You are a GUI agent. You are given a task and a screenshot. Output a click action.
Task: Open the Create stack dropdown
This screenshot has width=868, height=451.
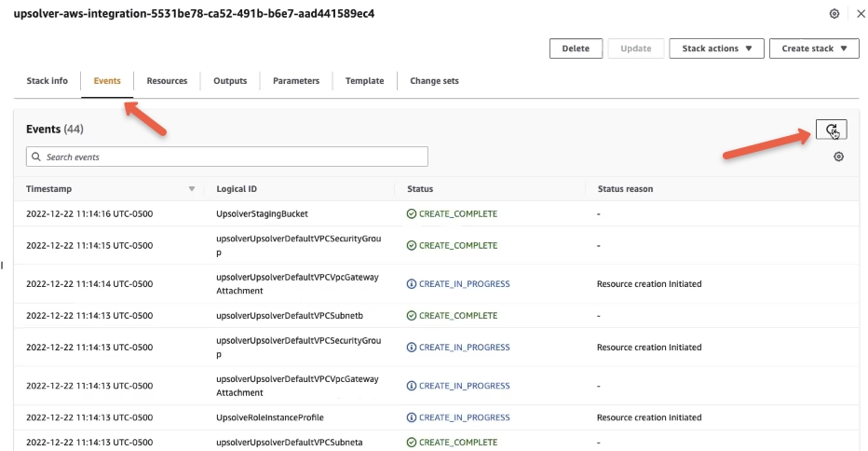[813, 48]
